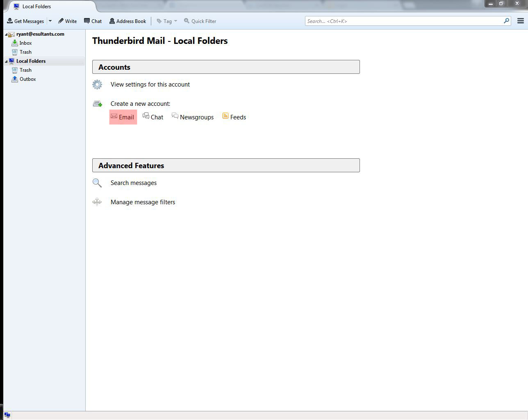Write a new message
This screenshot has height=420, width=528.
coord(68,21)
